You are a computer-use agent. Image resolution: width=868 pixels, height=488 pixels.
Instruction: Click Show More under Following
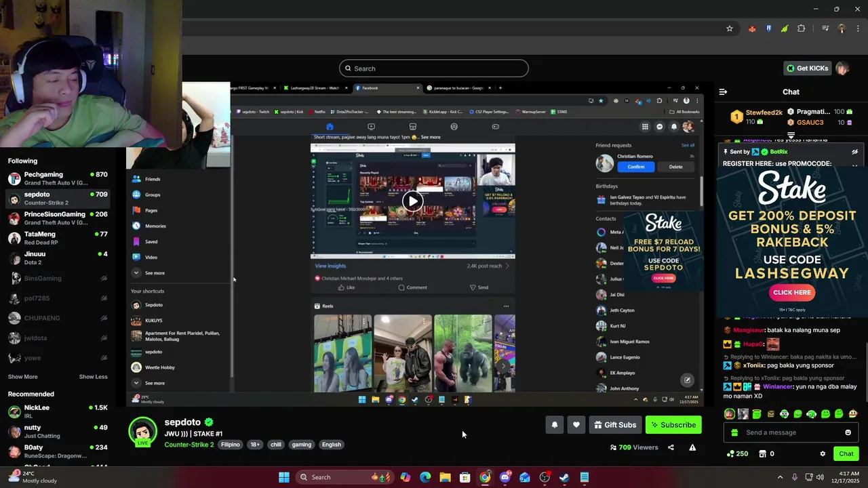(x=23, y=377)
